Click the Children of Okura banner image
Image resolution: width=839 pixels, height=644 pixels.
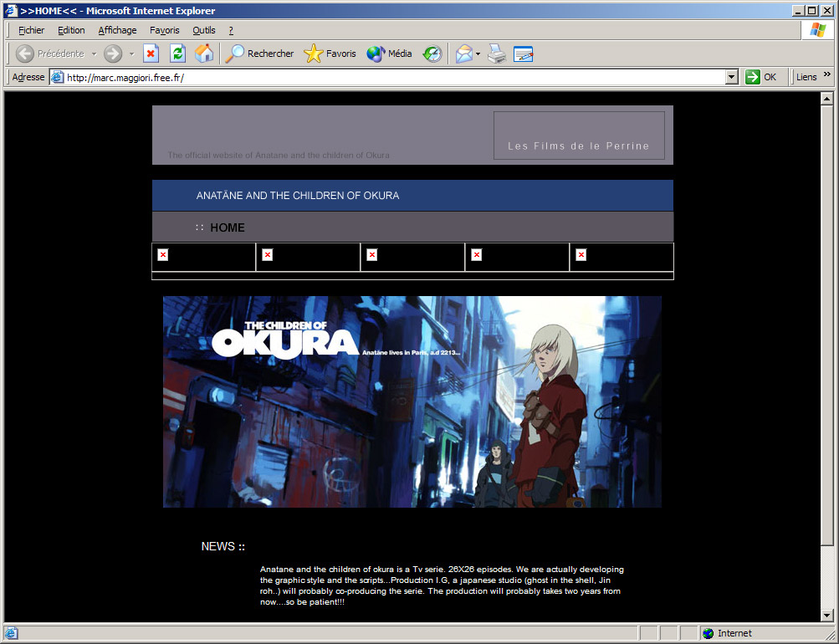(412, 401)
